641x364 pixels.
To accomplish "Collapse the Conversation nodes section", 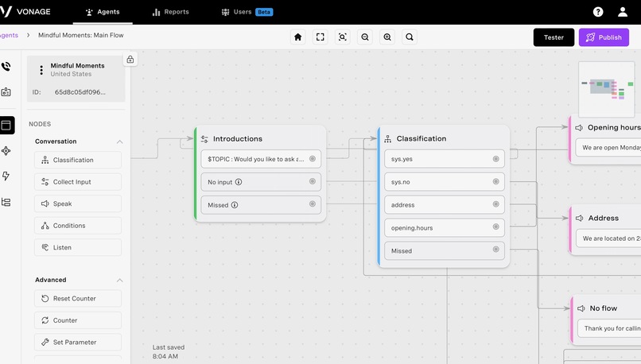I will pos(119,141).
